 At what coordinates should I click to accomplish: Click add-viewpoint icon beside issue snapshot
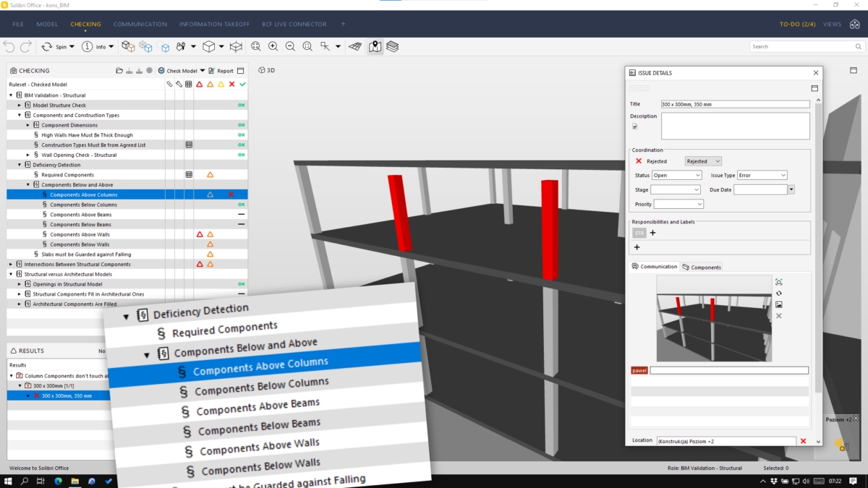pyautogui.click(x=779, y=282)
